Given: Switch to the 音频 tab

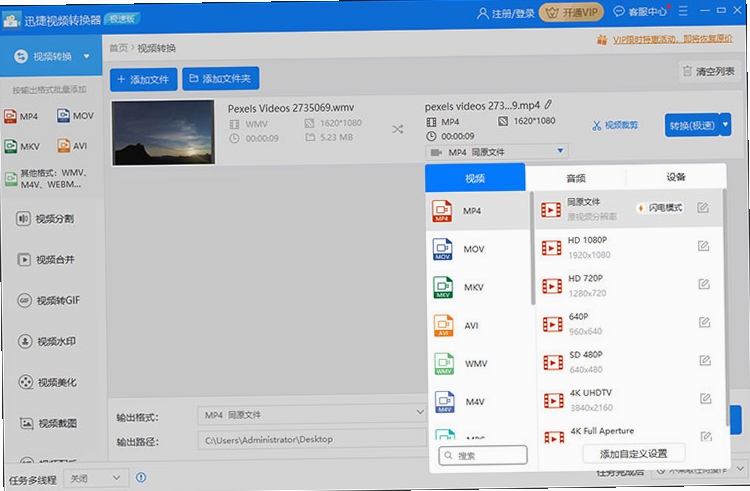Looking at the screenshot, I should point(575,178).
